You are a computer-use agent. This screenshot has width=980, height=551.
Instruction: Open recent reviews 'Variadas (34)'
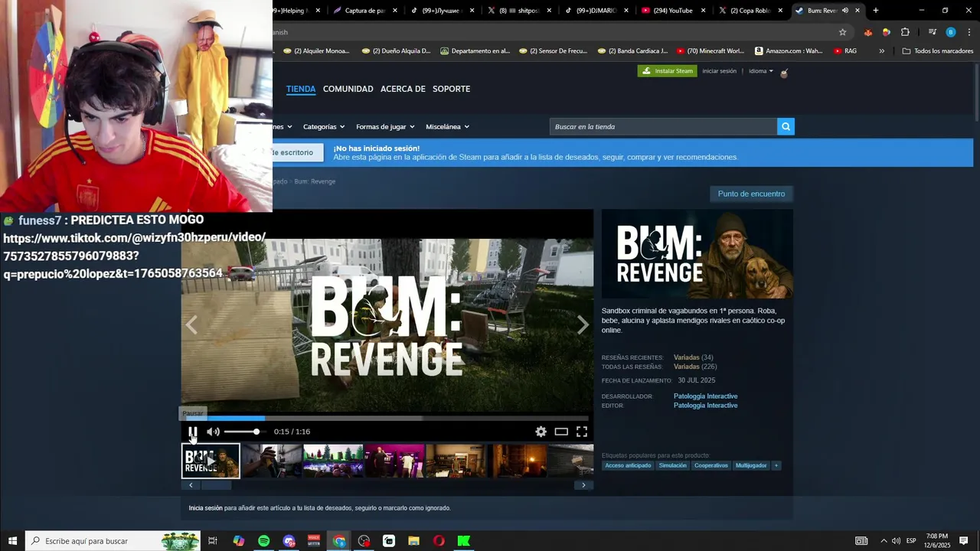pyautogui.click(x=693, y=357)
